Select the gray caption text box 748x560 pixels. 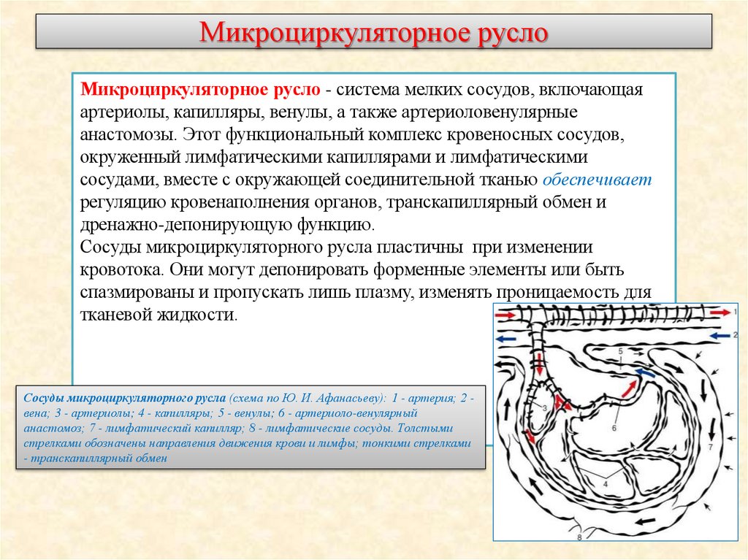point(248,427)
